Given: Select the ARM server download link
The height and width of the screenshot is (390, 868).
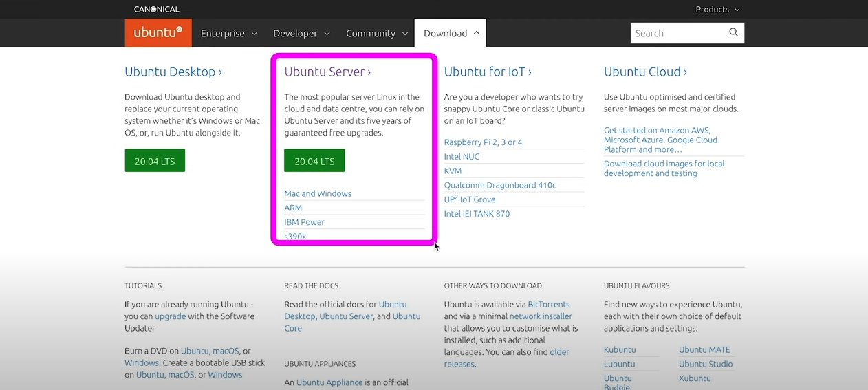Looking at the screenshot, I should coord(293,208).
